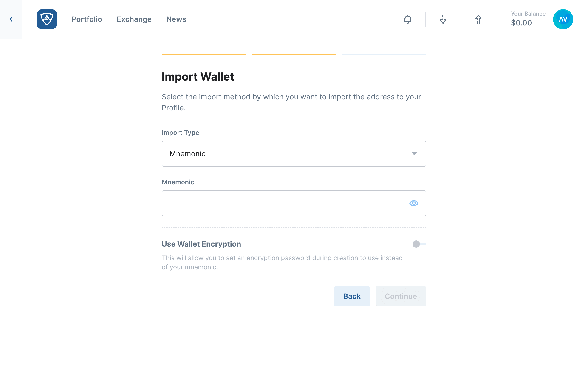Image resolution: width=588 pixels, height=367 pixels.
Task: Open the News menu item
Action: (x=176, y=19)
